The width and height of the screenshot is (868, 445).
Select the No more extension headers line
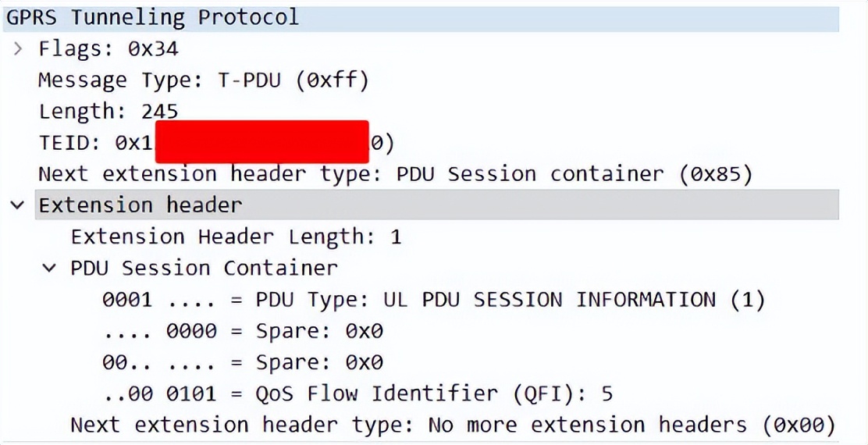click(453, 425)
